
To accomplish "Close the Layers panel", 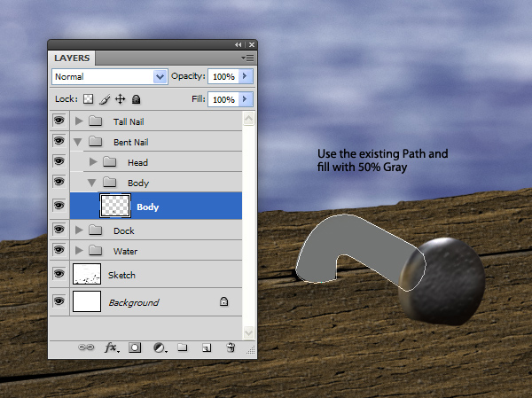I will tap(252, 45).
